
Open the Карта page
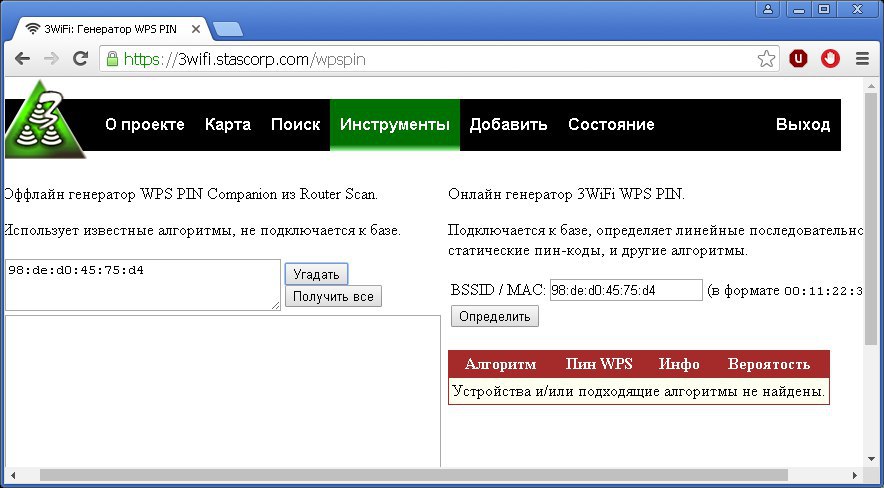coord(228,125)
